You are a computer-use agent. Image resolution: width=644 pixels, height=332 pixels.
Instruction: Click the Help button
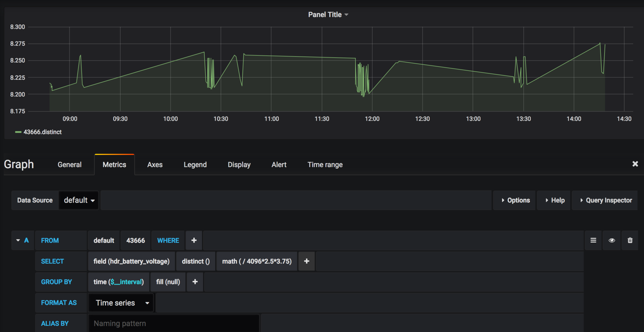(x=553, y=200)
